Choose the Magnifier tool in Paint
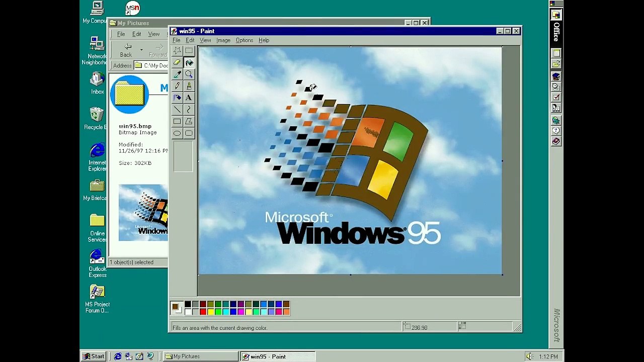644x362 pixels. coord(189,74)
